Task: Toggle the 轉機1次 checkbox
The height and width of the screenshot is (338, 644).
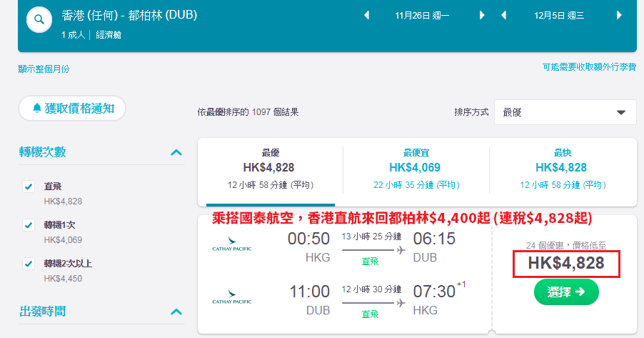Action: coord(29,225)
